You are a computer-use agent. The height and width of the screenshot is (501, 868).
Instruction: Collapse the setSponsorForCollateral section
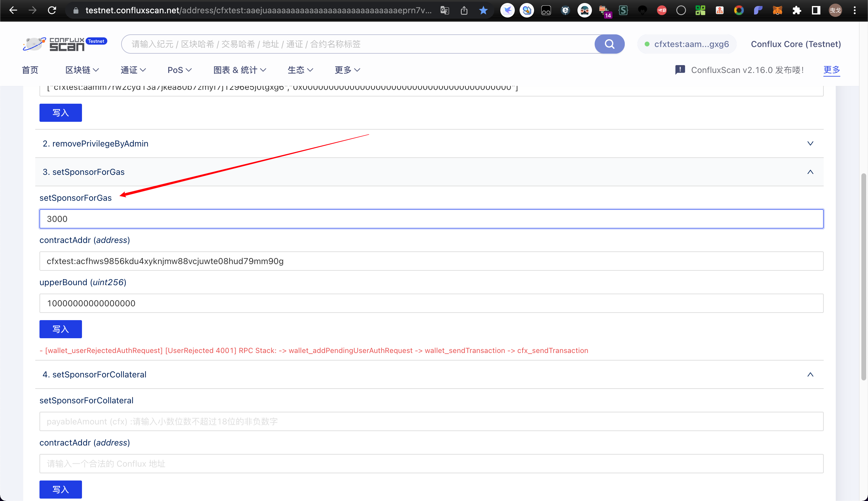tap(810, 374)
